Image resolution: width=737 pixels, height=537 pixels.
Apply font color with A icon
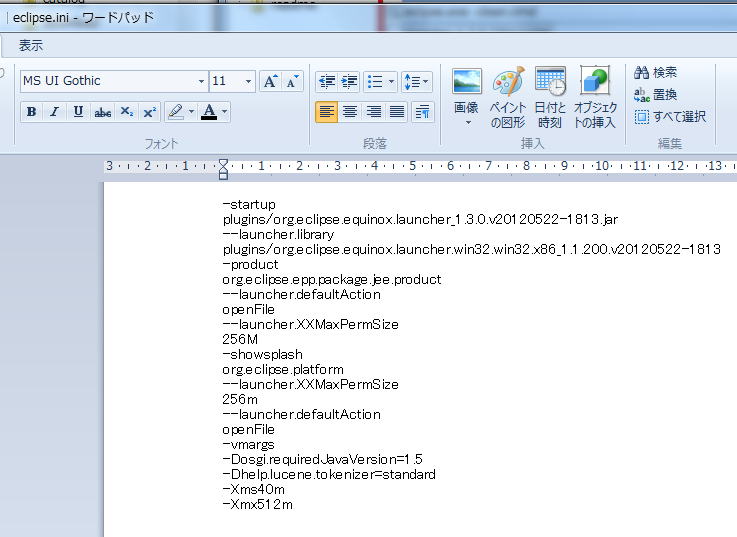point(209,112)
